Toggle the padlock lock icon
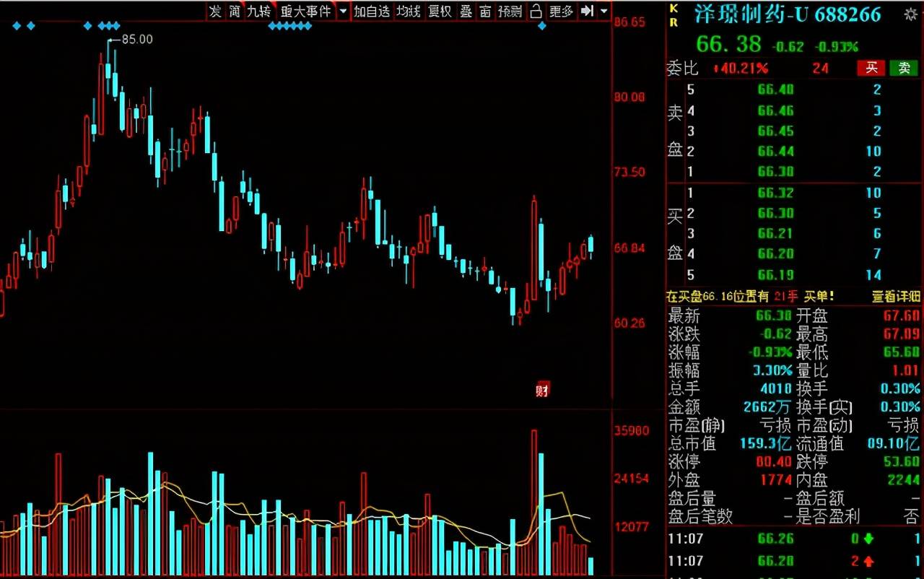This screenshot has width=924, height=579. [535, 11]
